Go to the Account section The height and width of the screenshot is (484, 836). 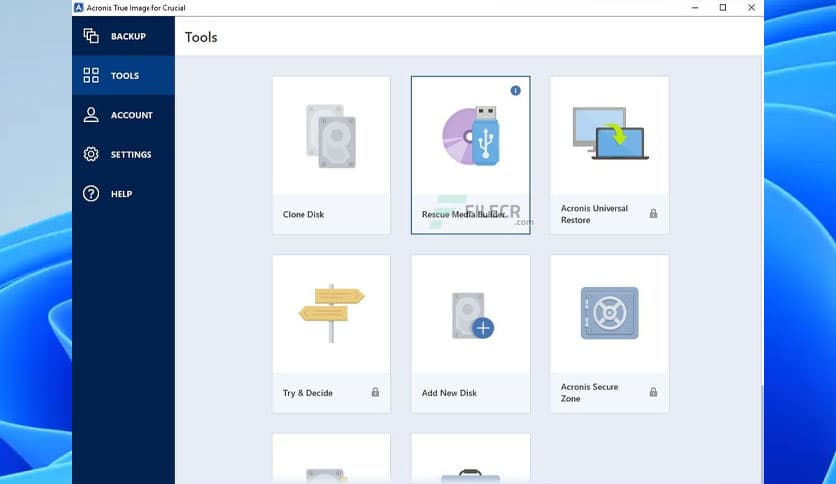[x=123, y=115]
